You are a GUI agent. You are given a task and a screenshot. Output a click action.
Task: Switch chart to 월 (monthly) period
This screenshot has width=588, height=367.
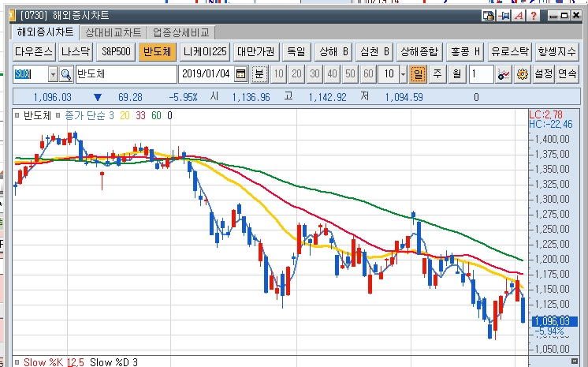pyautogui.click(x=456, y=74)
